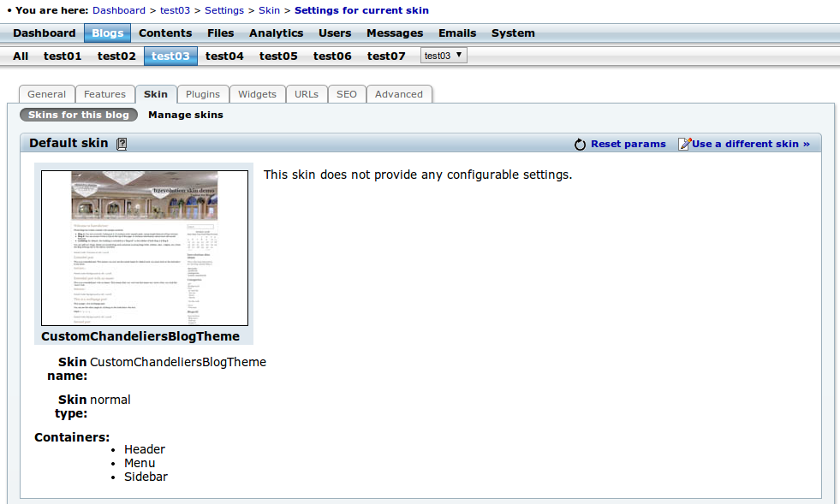840x504 pixels.
Task: Click the Sidebar container list entry
Action: click(x=146, y=477)
